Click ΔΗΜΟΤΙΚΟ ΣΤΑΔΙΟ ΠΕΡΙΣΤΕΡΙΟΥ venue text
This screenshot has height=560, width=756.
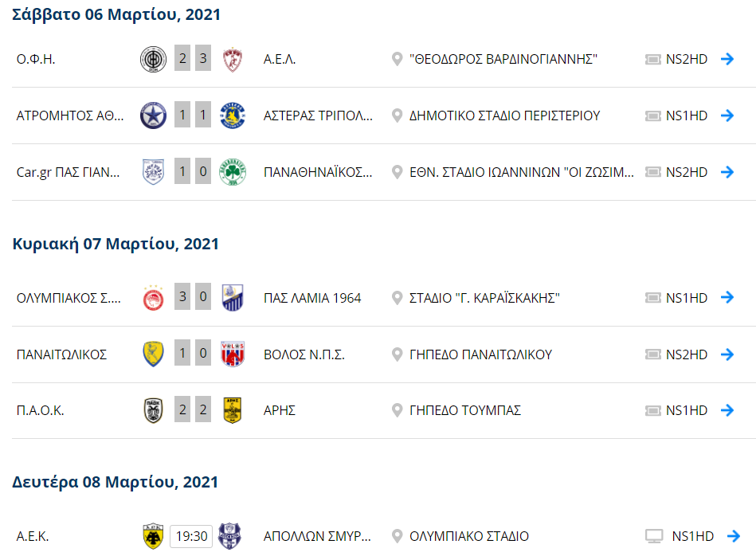pos(504,116)
